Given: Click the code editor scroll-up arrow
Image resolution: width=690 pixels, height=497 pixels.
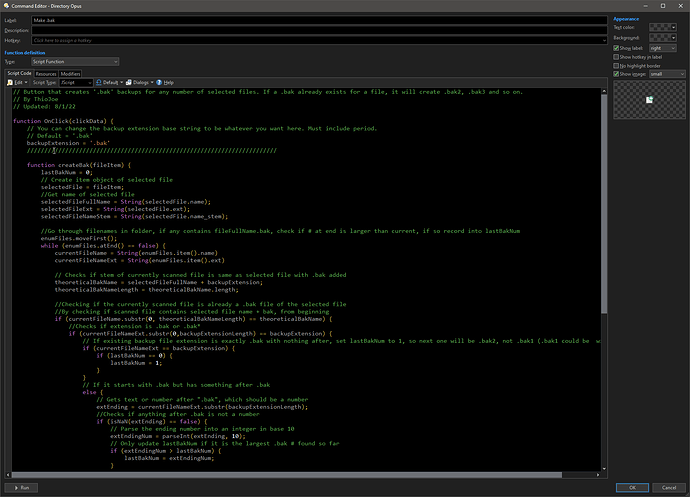Looking at the screenshot, I should tap(604, 91).
